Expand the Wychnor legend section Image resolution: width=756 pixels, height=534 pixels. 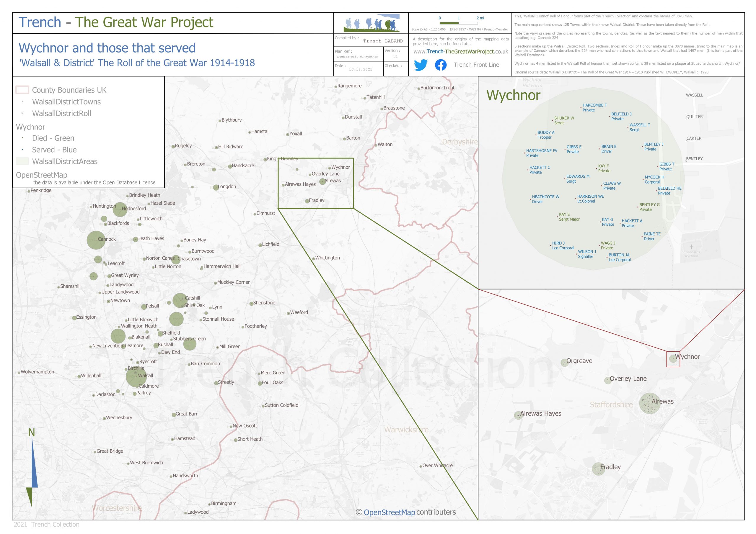pos(31,127)
